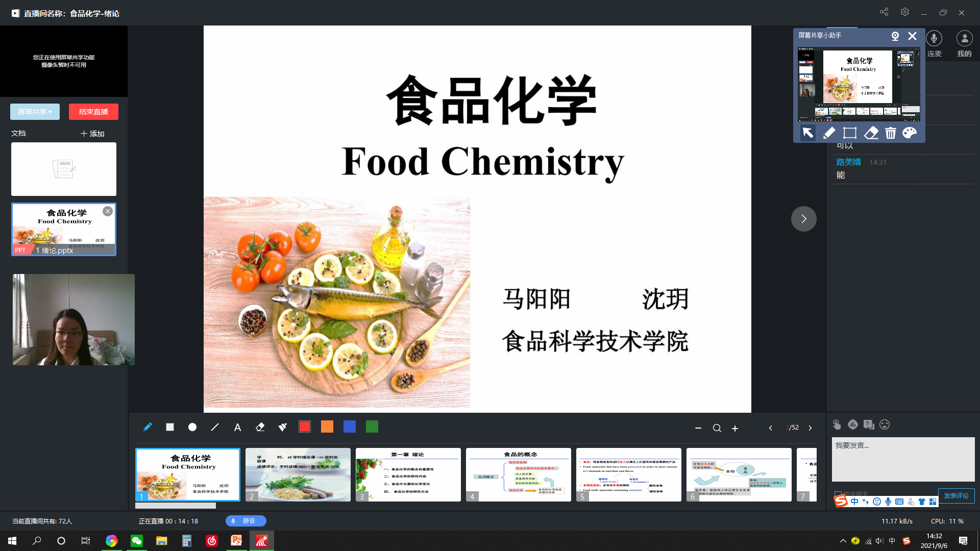The height and width of the screenshot is (551, 980).
Task: Click the Q&A question bubble icon
Action: (x=869, y=424)
